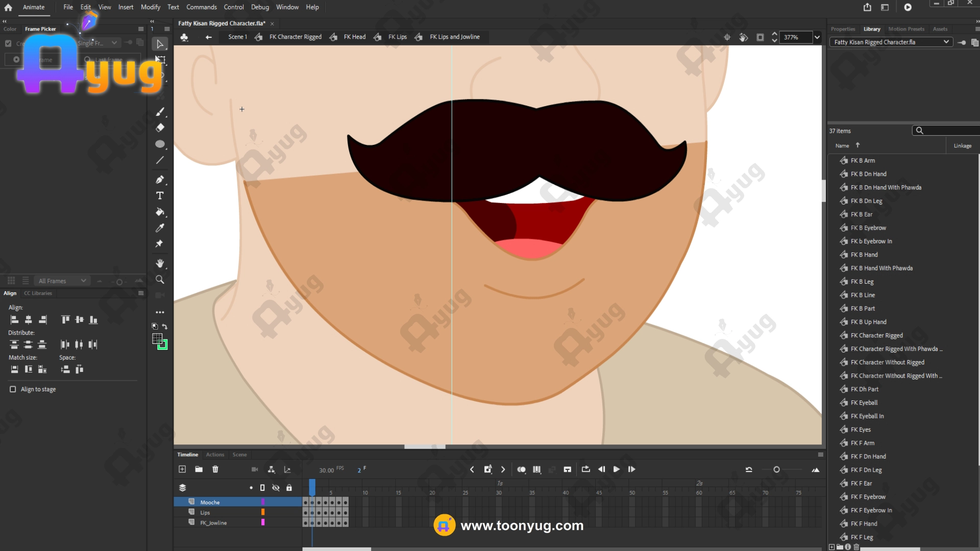Click the new layer icon in timeline
Viewport: 980px width, 551px height.
click(182, 469)
